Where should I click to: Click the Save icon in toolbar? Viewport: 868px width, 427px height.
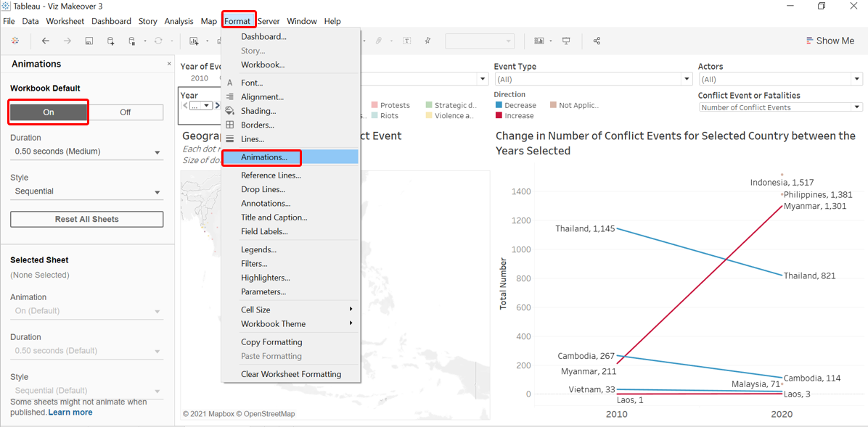(x=89, y=41)
